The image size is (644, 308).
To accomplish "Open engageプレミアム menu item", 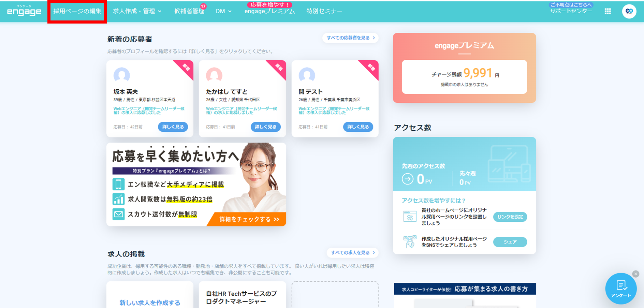I will [270, 11].
